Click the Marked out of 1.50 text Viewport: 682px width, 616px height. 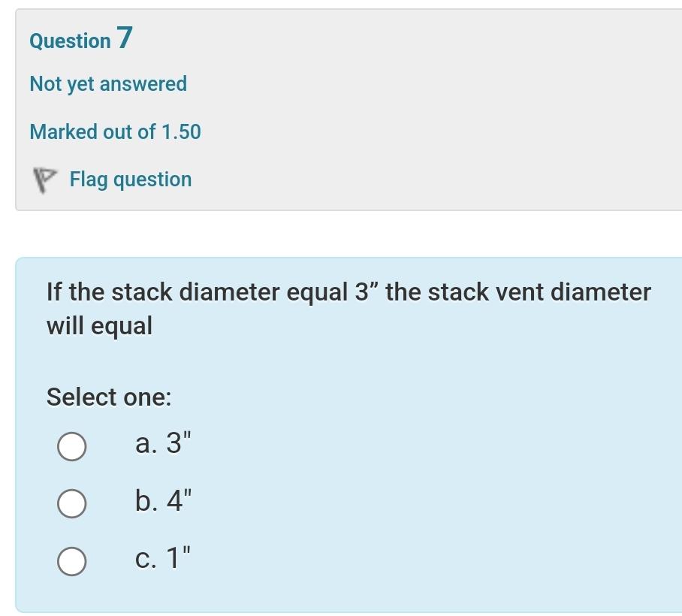[115, 131]
